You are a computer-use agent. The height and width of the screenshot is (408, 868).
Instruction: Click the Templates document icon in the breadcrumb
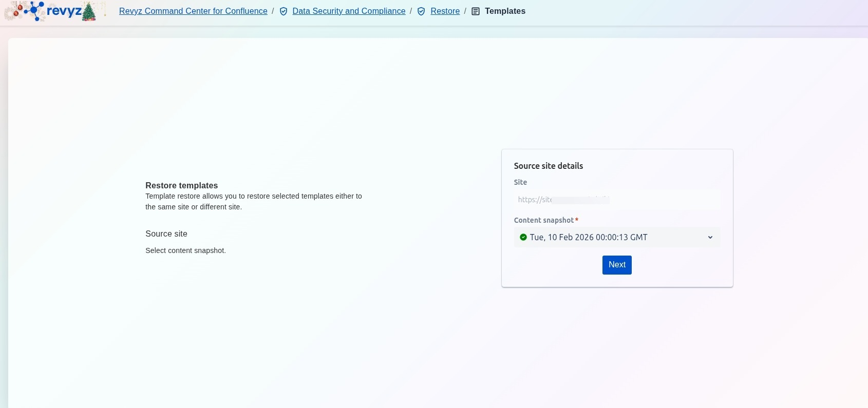[x=476, y=11]
